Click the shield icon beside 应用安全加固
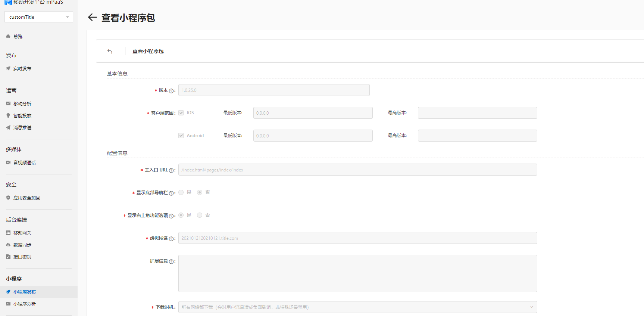The height and width of the screenshot is (316, 644). (8, 198)
